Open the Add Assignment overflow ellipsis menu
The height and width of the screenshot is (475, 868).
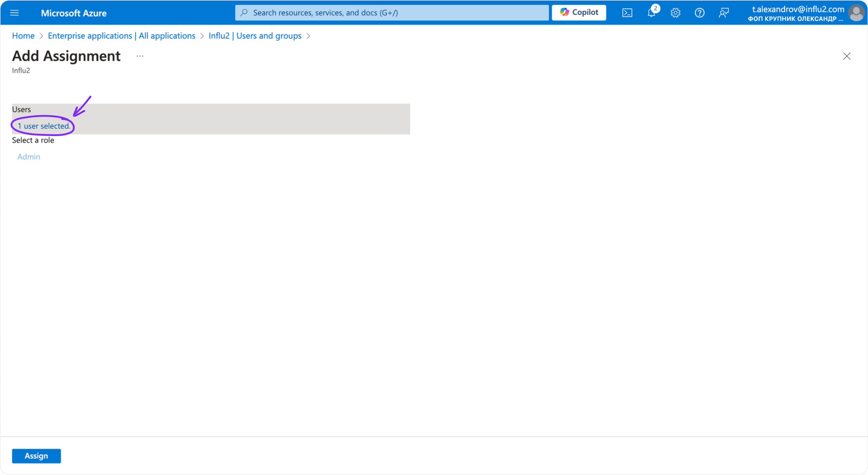140,56
